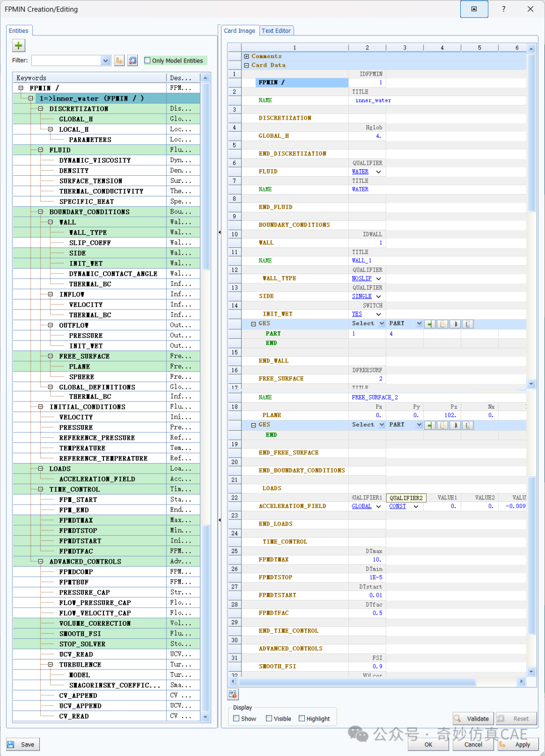Click the fourth tool icon in first GES row
Screen dimensions: 545x756
click(x=468, y=324)
